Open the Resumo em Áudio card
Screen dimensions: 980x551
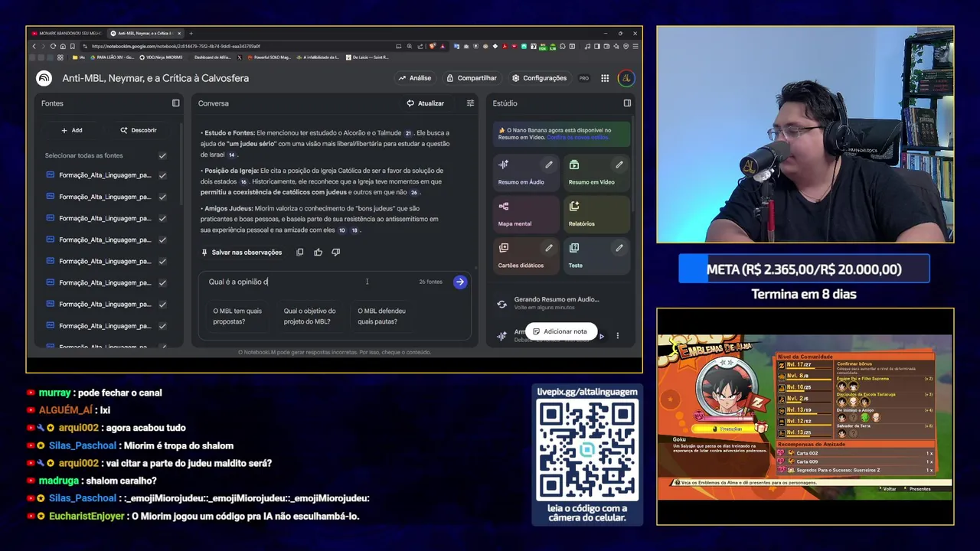(x=525, y=173)
